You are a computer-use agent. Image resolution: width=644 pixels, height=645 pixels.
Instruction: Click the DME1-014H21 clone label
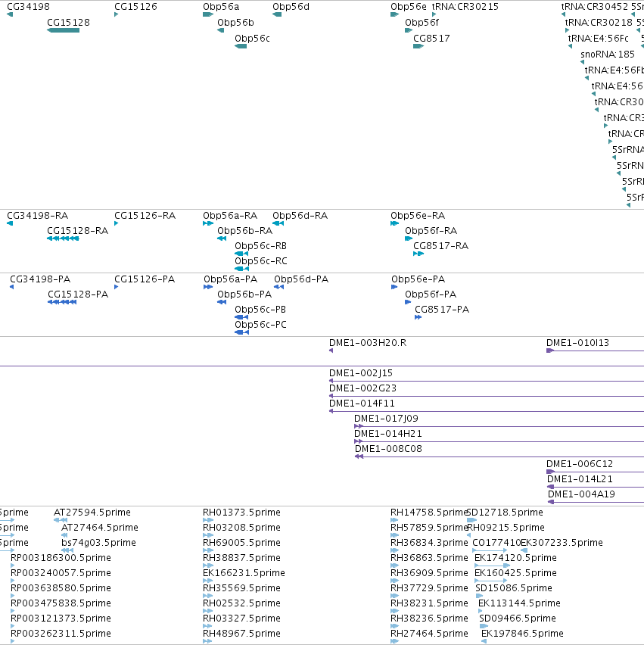click(387, 434)
